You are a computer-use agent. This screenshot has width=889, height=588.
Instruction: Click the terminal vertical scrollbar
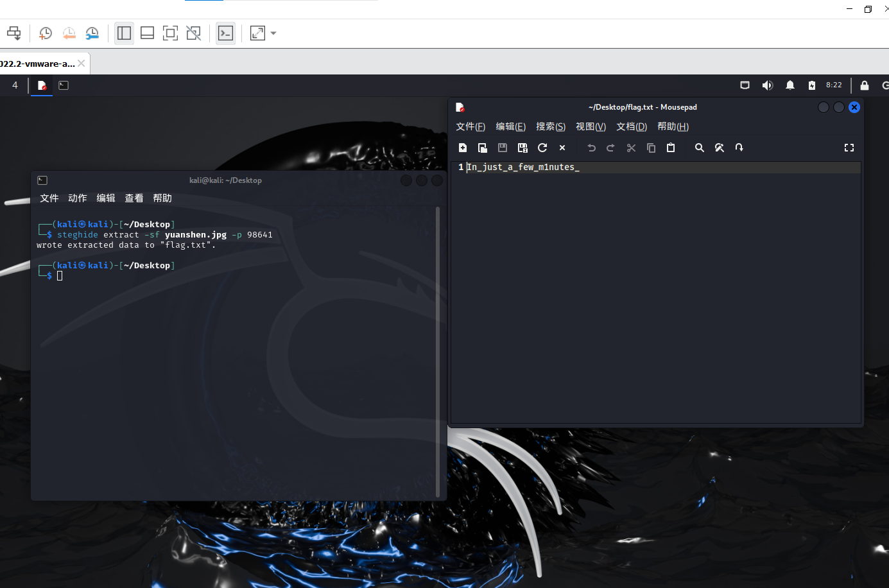[x=438, y=352]
